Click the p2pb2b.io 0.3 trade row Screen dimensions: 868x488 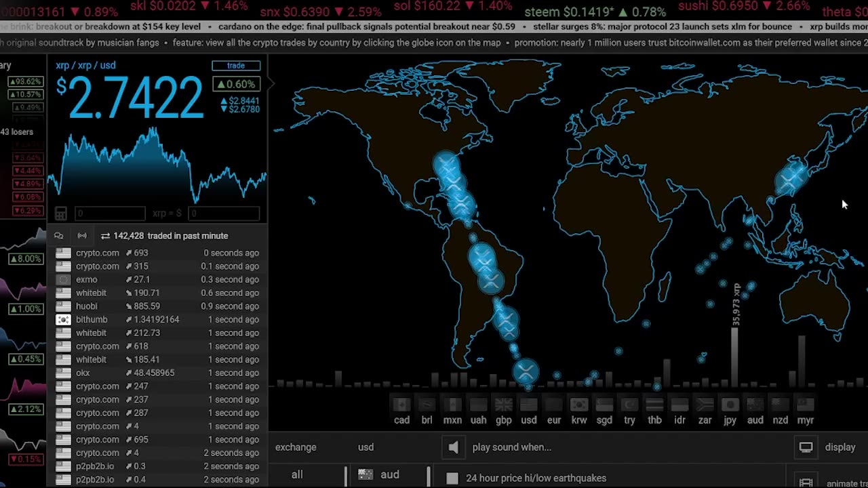(x=157, y=466)
